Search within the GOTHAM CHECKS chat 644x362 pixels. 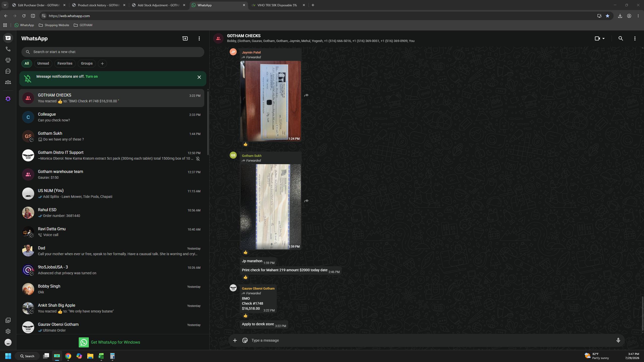(621, 38)
